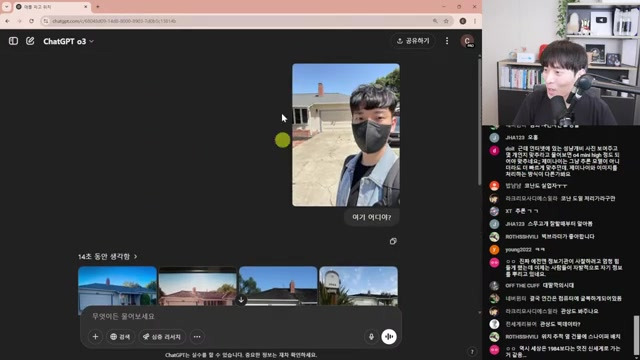
Task: Click the site info icon in address bar
Action: click(x=46, y=21)
